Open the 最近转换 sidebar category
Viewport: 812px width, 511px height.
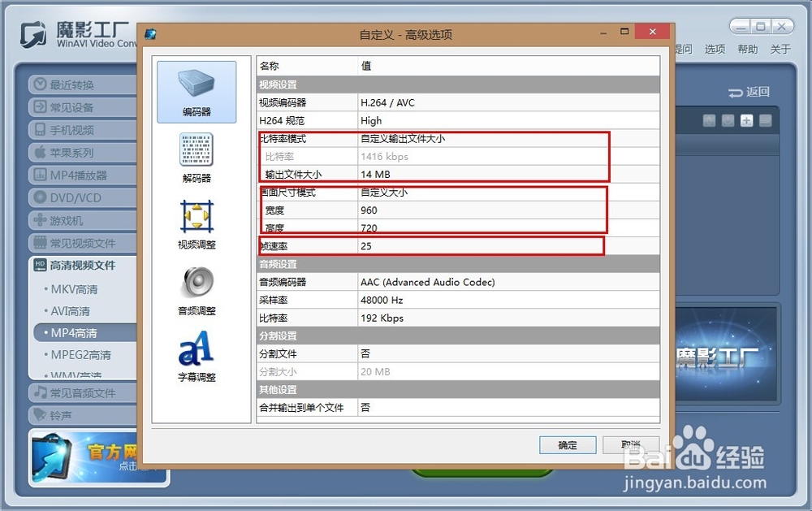pyautogui.click(x=83, y=84)
